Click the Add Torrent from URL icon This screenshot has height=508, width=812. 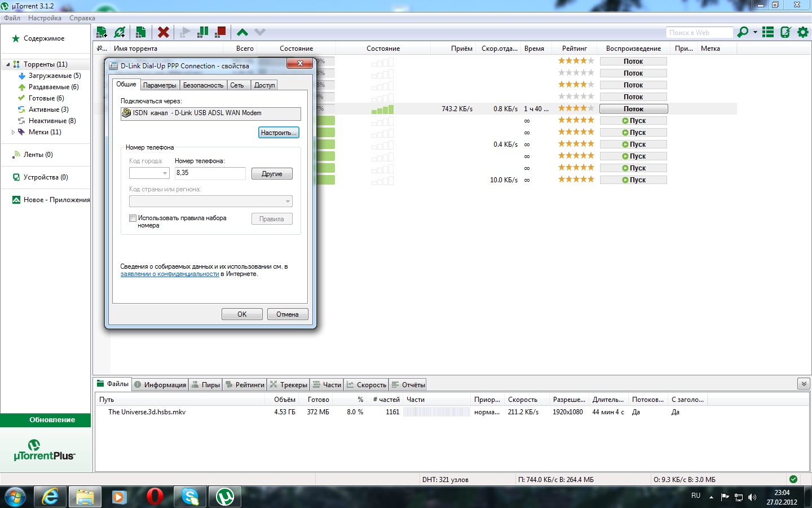(120, 32)
